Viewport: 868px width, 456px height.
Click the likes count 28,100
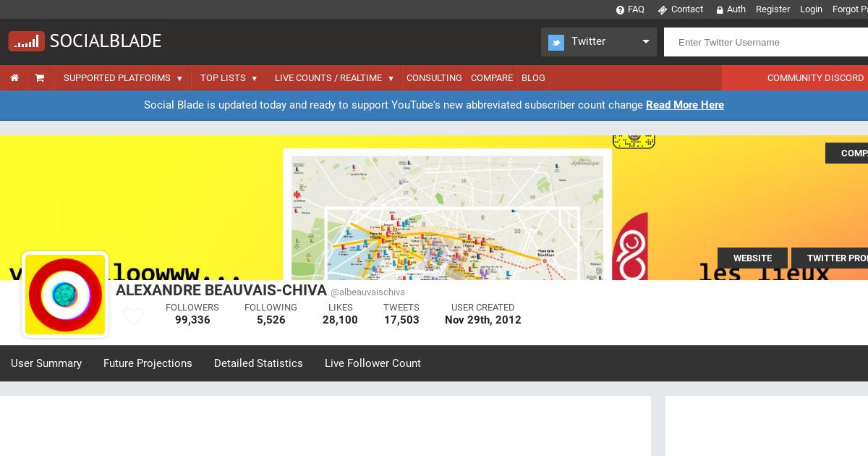pos(340,320)
